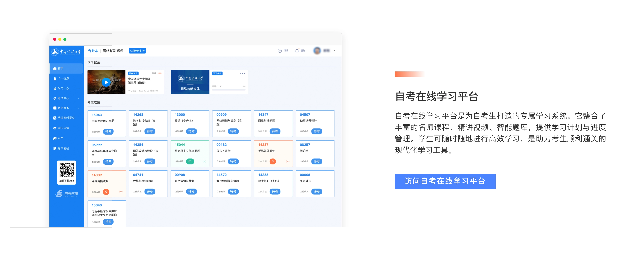Open the notification bell icon
This screenshot has width=644, height=253.
(297, 51)
